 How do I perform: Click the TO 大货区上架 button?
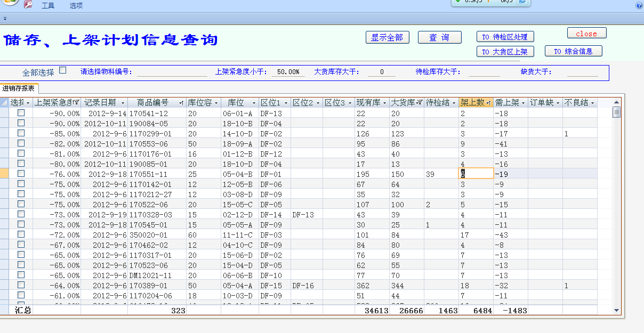[505, 52]
